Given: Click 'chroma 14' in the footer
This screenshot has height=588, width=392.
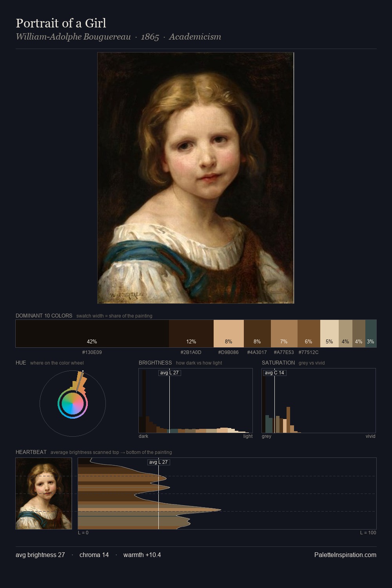Looking at the screenshot, I should [94, 555].
